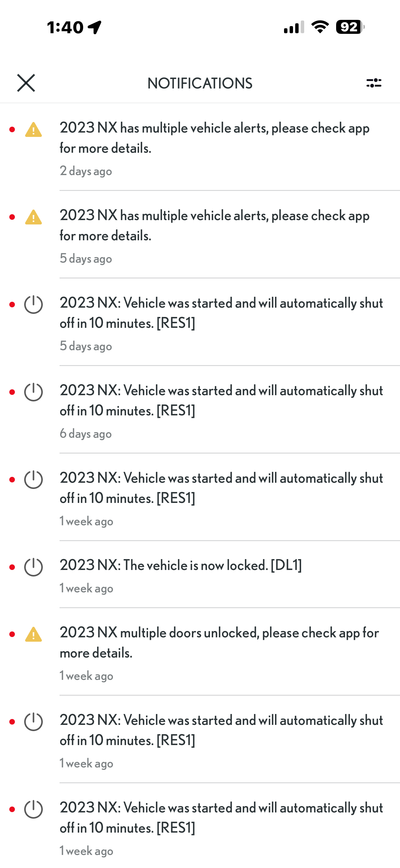
Task: Open the multiple vehicle alerts from 2 days ago
Action: click(x=215, y=138)
